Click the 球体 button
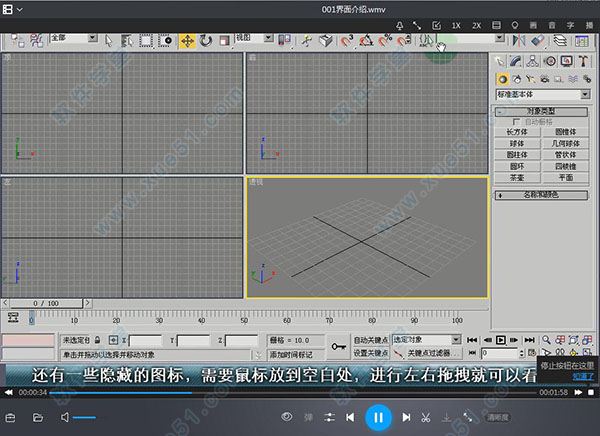The width and height of the screenshot is (600, 436). 517,144
